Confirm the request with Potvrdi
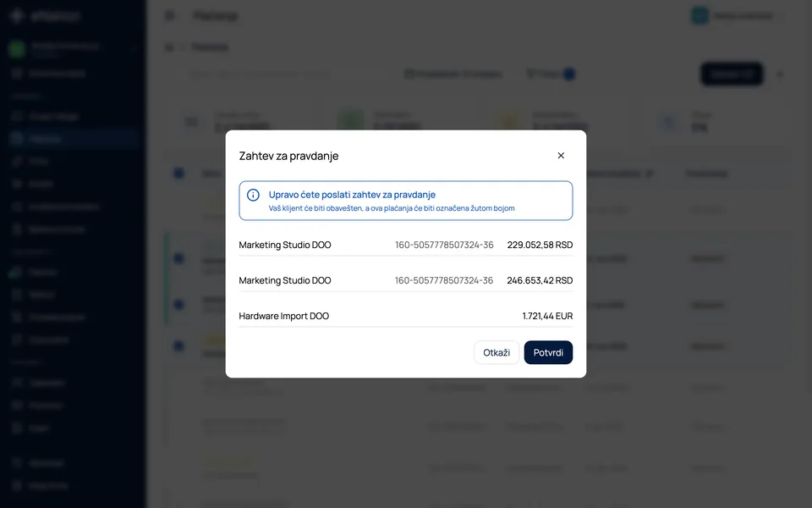 548,352
